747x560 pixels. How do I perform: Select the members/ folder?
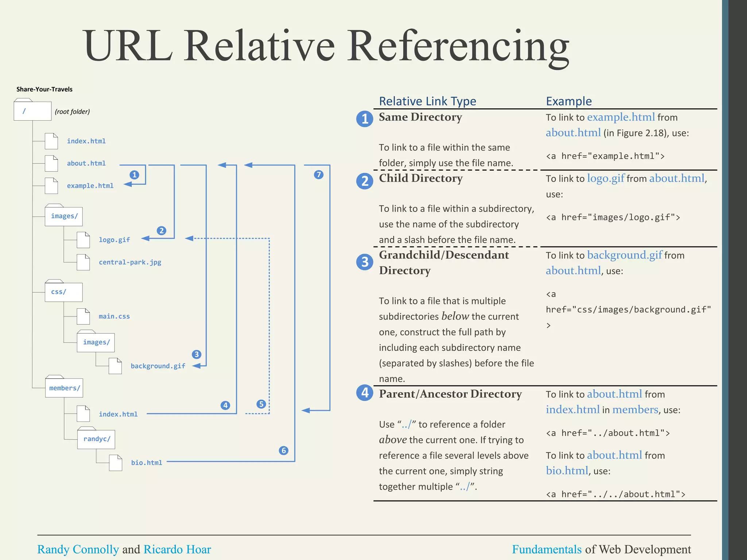point(64,388)
